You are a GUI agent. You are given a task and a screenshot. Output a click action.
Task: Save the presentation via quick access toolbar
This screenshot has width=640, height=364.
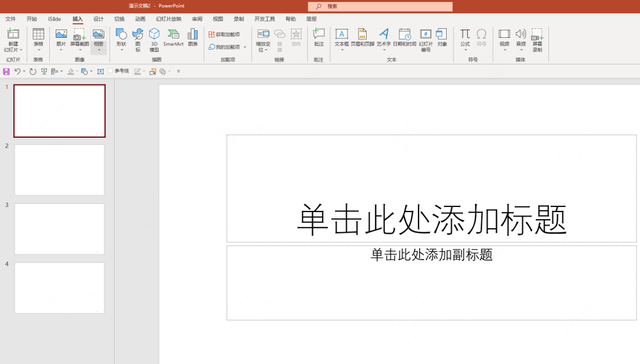[6, 71]
